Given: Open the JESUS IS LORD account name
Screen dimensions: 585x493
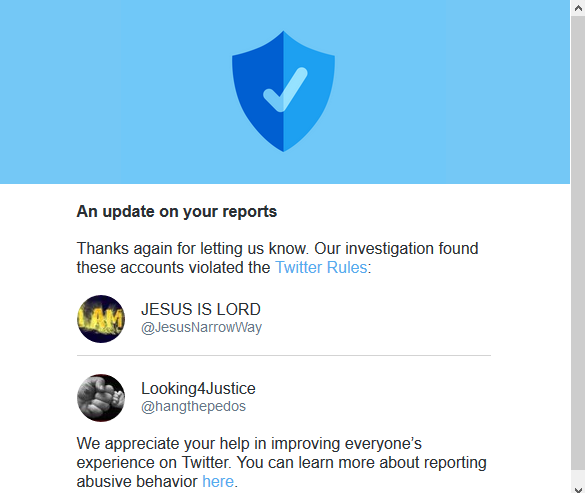Looking at the screenshot, I should [x=201, y=309].
